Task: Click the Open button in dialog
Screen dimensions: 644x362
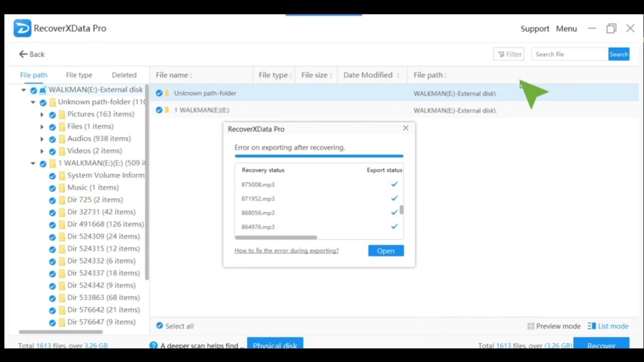Action: click(386, 251)
